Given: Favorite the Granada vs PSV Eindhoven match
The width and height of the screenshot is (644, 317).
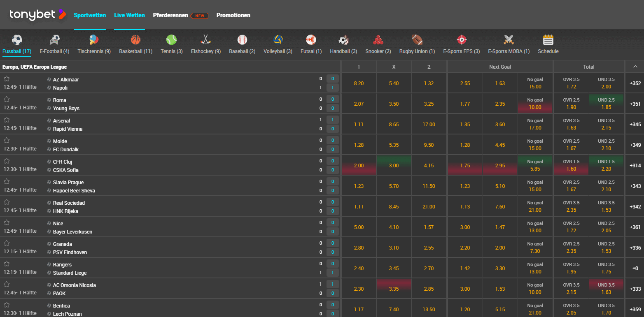Looking at the screenshot, I should [7, 243].
